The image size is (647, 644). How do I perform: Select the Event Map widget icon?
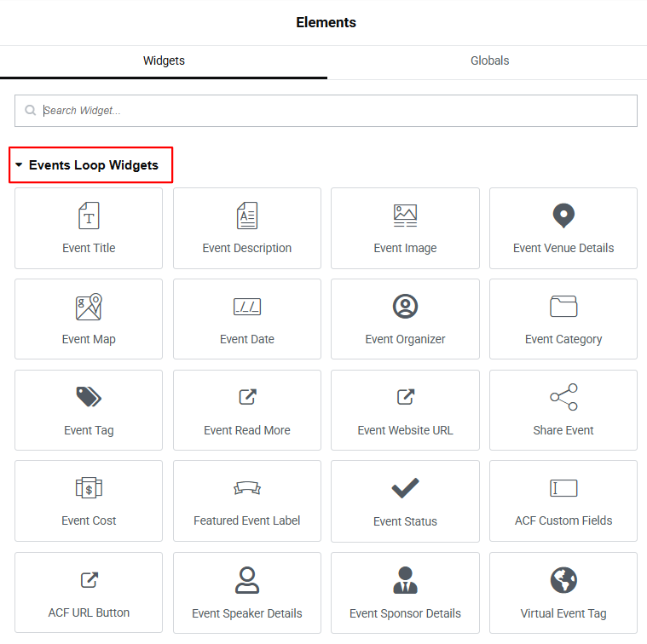click(89, 307)
